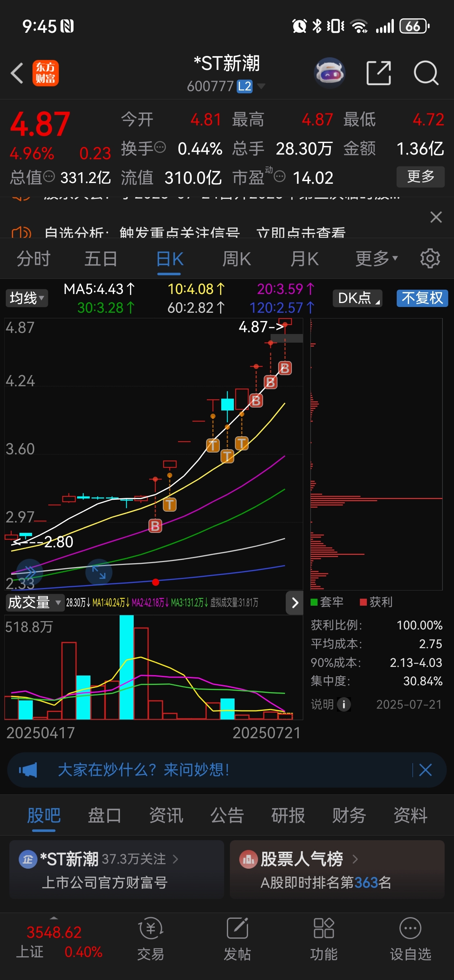The image size is (454, 980).
Task: Tap the 股票人气榜 chart icon
Action: pos(249,859)
